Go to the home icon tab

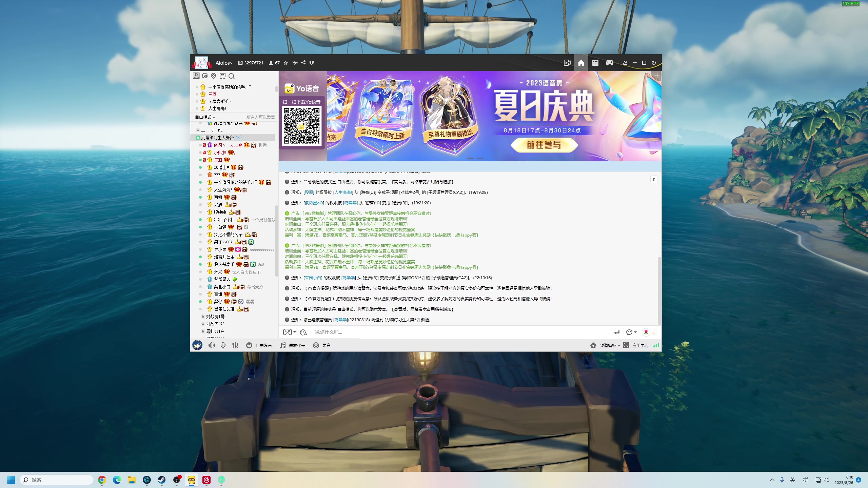pyautogui.click(x=581, y=63)
